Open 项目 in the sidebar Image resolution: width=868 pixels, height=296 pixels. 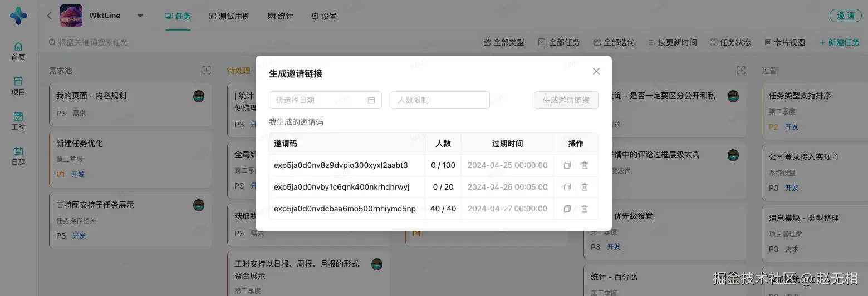pyautogui.click(x=18, y=86)
